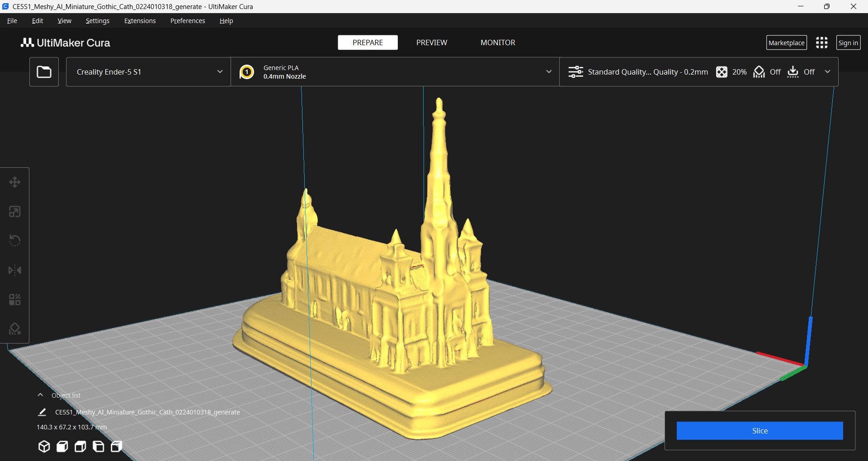Toggle support generation off setting

[x=766, y=71]
